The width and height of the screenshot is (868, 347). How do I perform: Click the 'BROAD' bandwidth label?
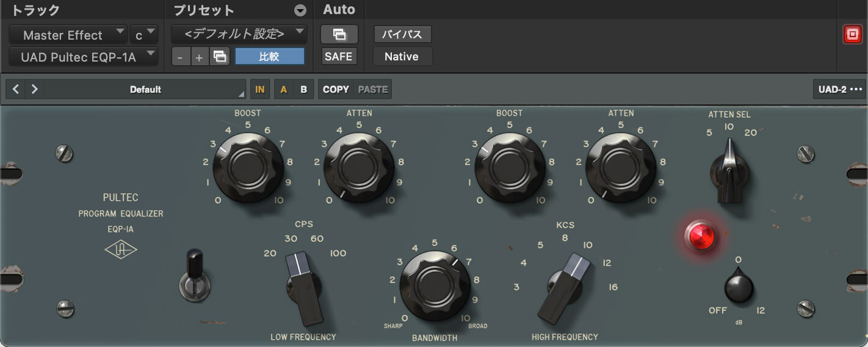pos(478,326)
